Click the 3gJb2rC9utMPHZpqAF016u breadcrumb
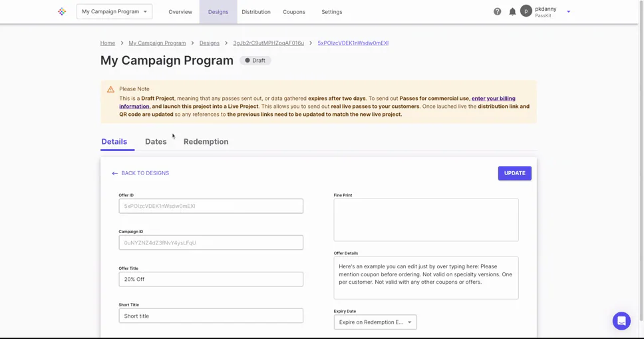644x339 pixels. (x=269, y=43)
